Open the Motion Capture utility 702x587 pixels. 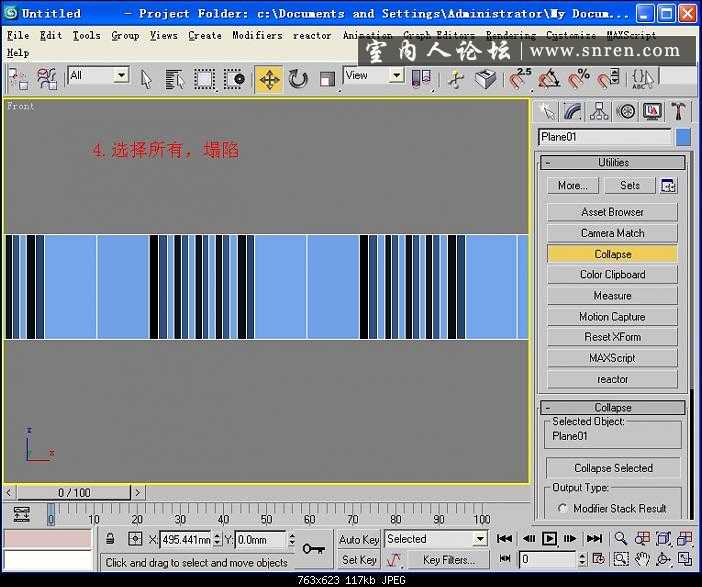(612, 317)
